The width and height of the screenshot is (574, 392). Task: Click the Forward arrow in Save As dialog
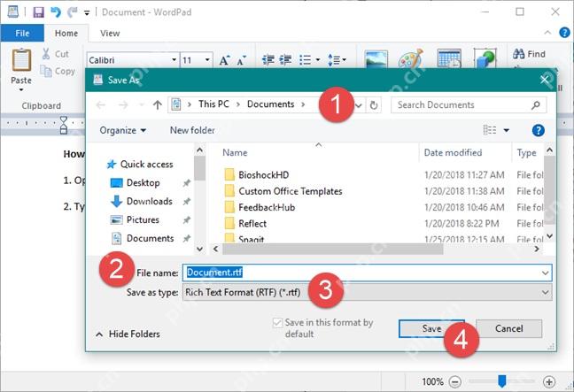tap(123, 105)
